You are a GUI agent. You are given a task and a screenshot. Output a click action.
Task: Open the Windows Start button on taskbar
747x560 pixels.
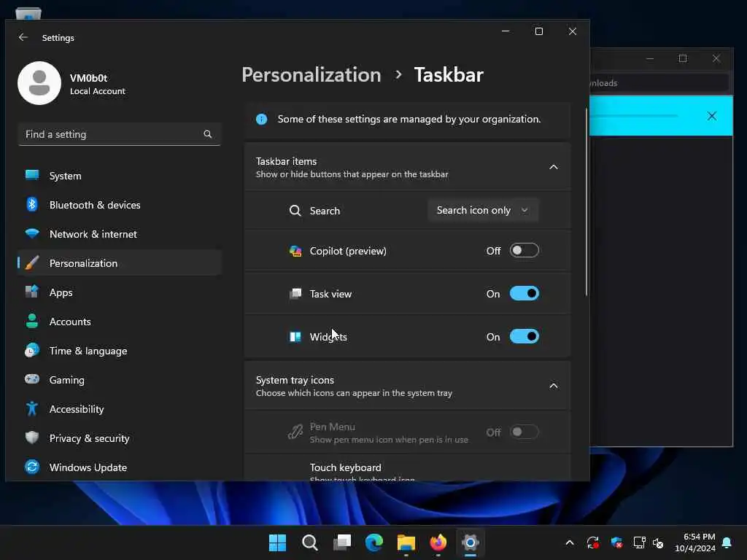(277, 542)
